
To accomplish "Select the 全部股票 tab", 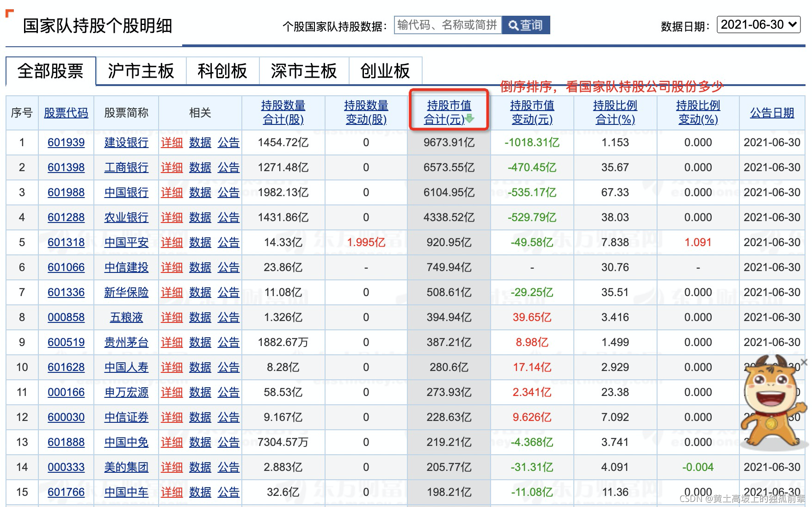I will click(x=49, y=72).
